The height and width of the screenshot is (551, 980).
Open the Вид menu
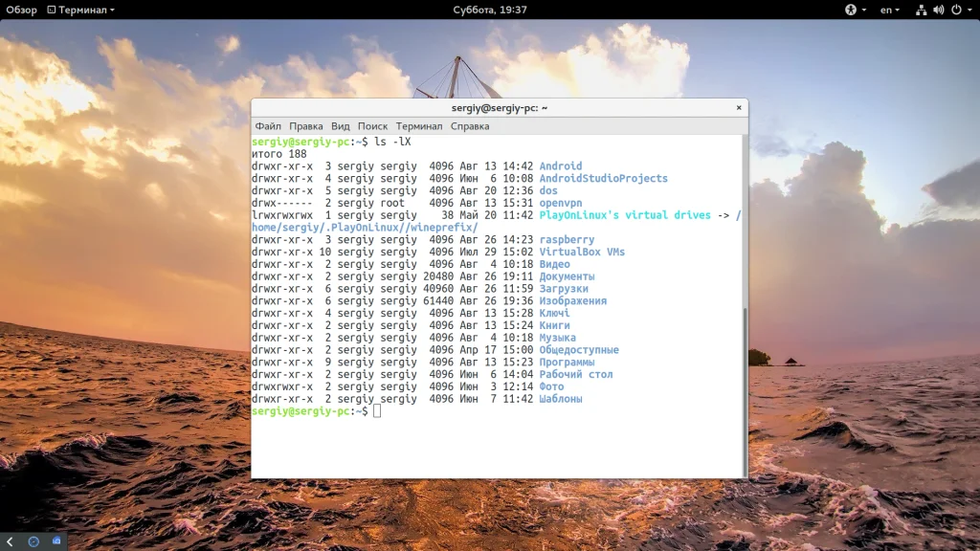(x=340, y=126)
